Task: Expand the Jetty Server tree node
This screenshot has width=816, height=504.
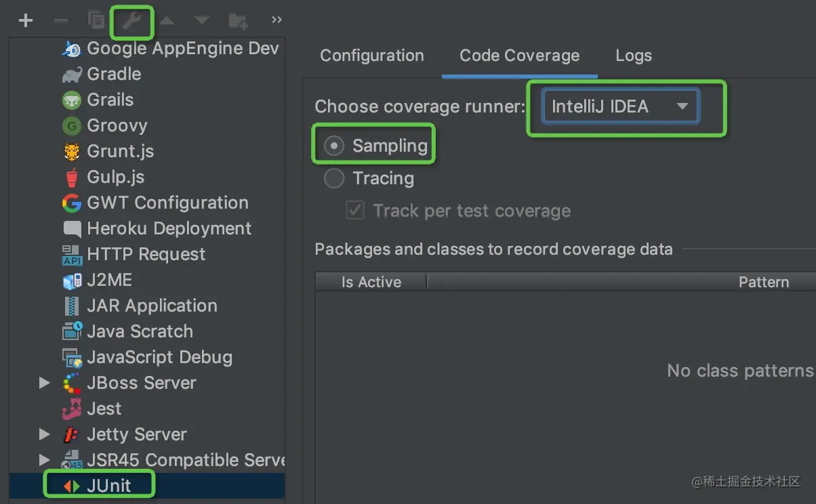Action: click(x=45, y=435)
